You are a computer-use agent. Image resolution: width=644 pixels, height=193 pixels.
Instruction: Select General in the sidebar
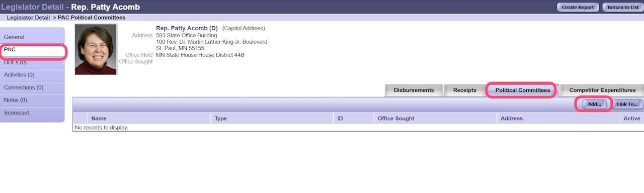[x=32, y=37]
